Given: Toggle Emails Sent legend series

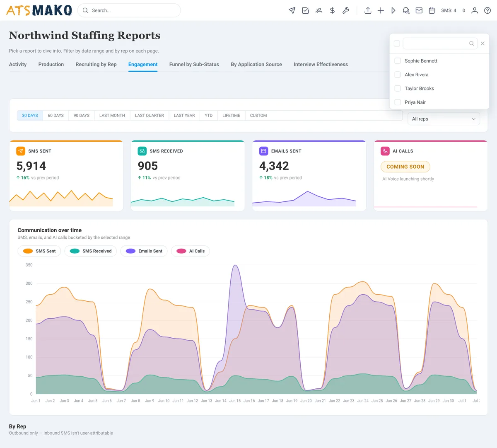Looking at the screenshot, I should pos(144,251).
